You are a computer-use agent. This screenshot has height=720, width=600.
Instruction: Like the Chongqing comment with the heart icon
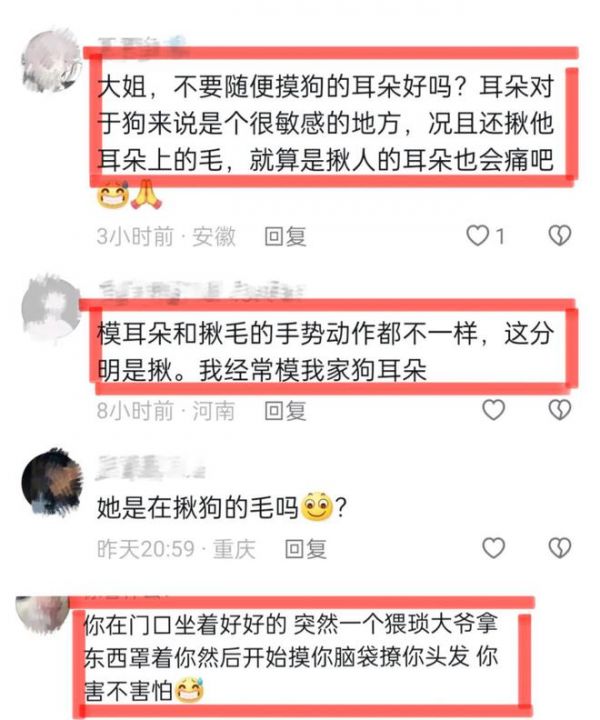click(493, 548)
